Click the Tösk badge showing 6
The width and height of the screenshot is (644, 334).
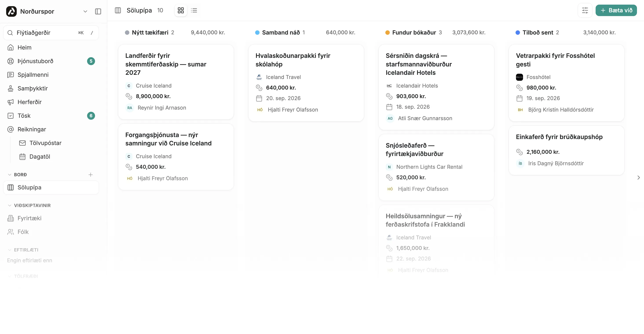click(x=91, y=116)
